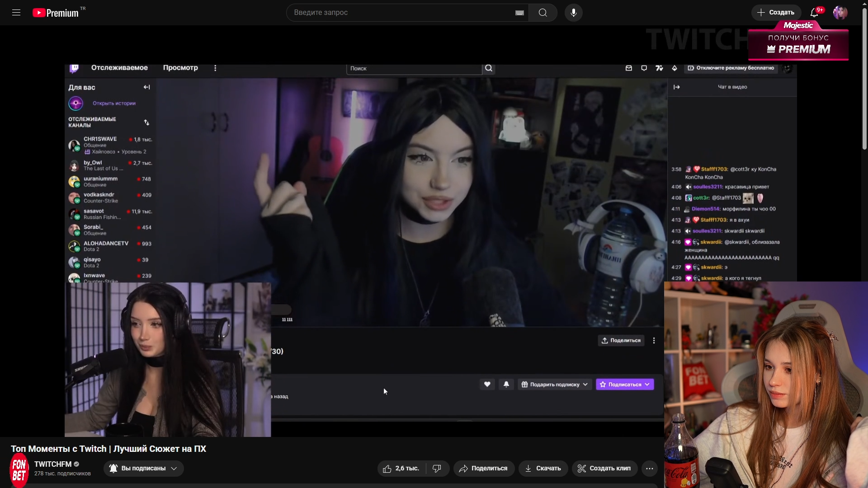Open the account avatar menu
868x488 pixels.
click(x=840, y=13)
